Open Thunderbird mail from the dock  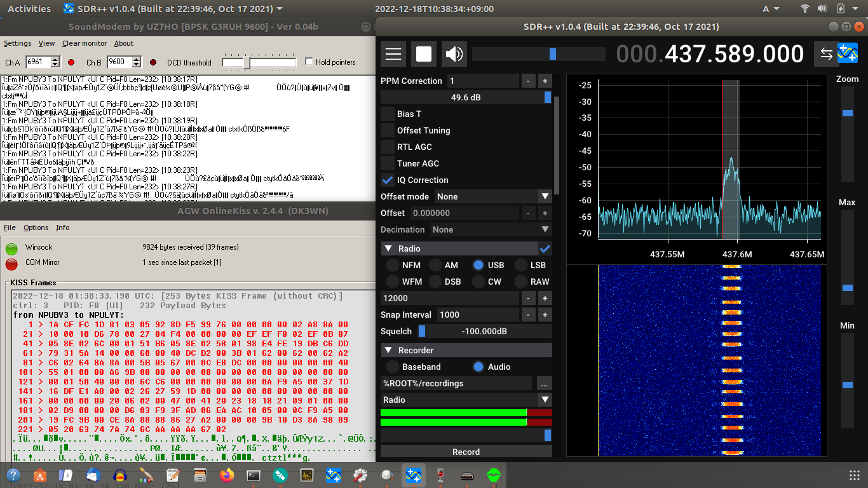click(93, 475)
